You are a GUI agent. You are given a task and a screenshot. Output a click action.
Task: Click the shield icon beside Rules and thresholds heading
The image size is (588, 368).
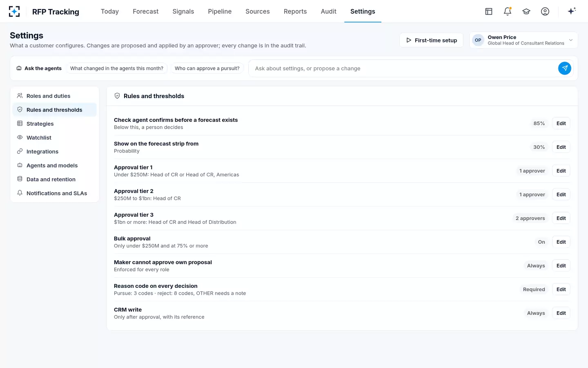117,96
